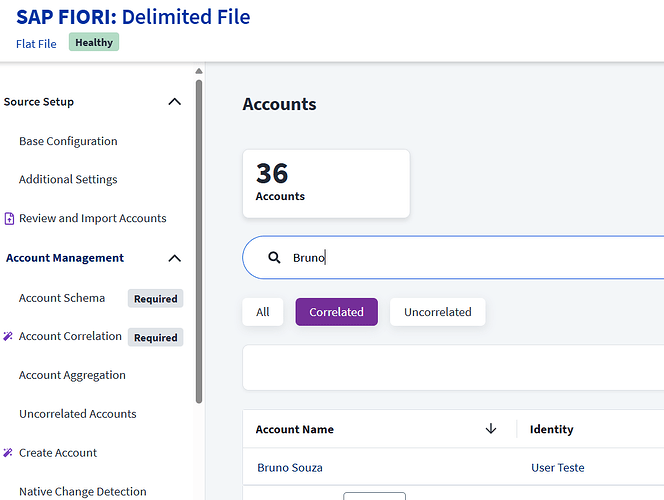
Task: Open Base Configuration menu item
Action: (x=68, y=141)
